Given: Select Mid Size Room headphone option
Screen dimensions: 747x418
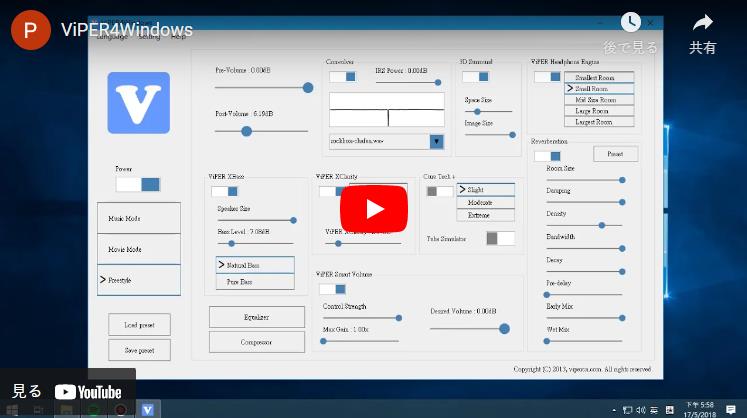Looking at the screenshot, I should pos(599,100).
